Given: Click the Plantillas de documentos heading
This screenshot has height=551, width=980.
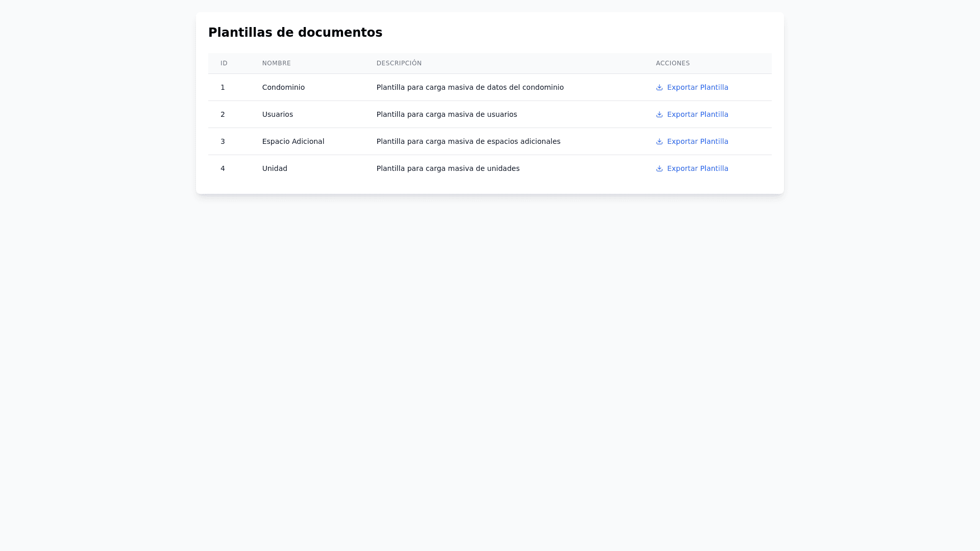Looking at the screenshot, I should tap(295, 33).
